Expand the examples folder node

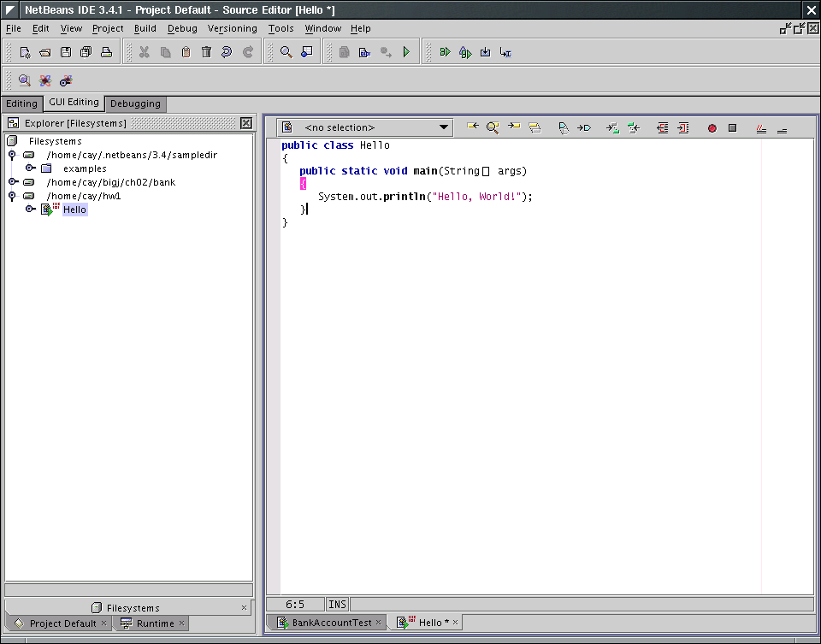click(30, 168)
